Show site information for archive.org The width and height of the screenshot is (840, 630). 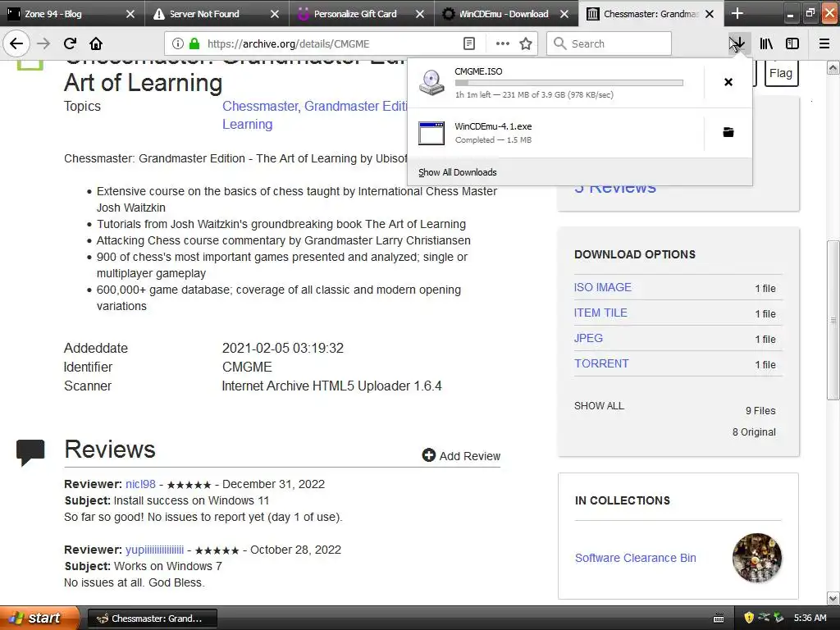[x=178, y=43]
